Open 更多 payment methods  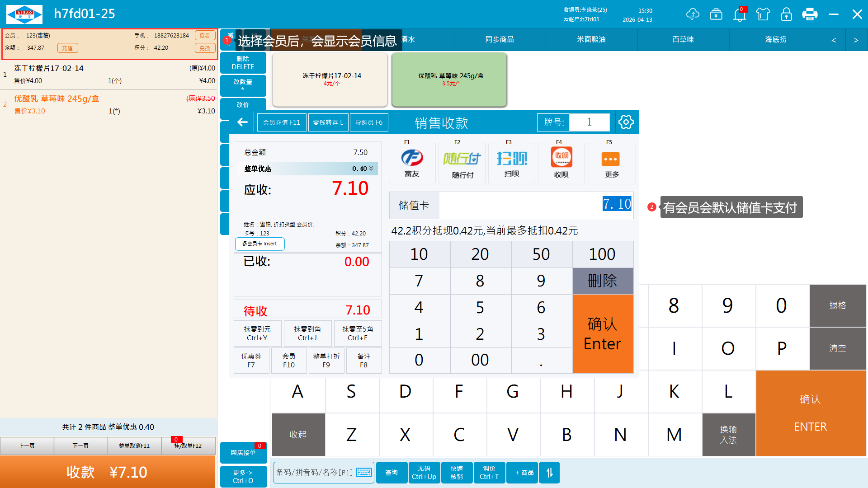coord(611,163)
